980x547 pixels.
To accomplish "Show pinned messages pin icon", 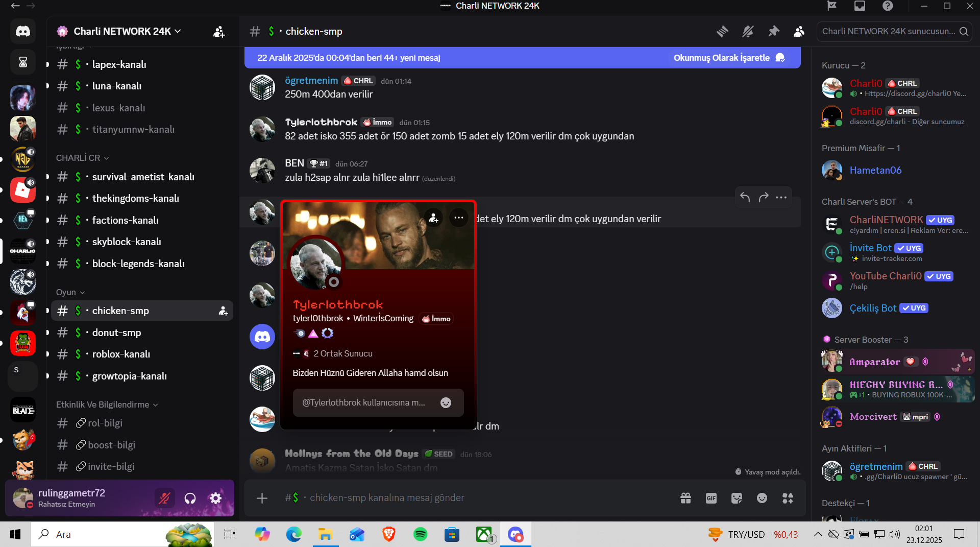I will click(x=774, y=32).
